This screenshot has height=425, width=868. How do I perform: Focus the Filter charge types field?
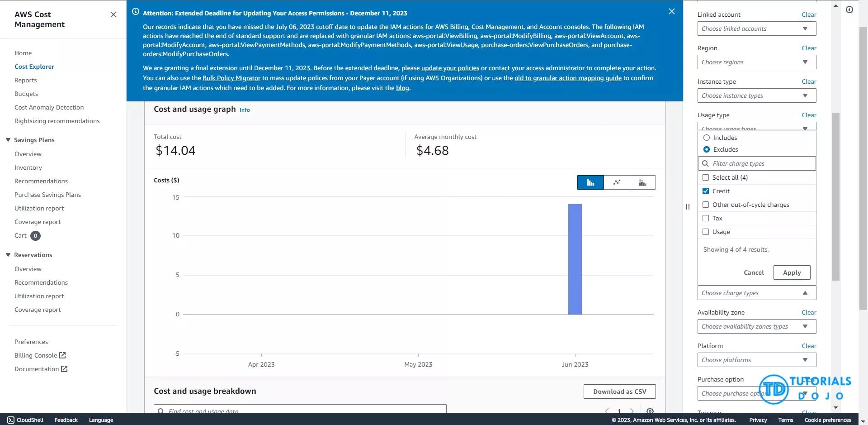[x=757, y=163]
